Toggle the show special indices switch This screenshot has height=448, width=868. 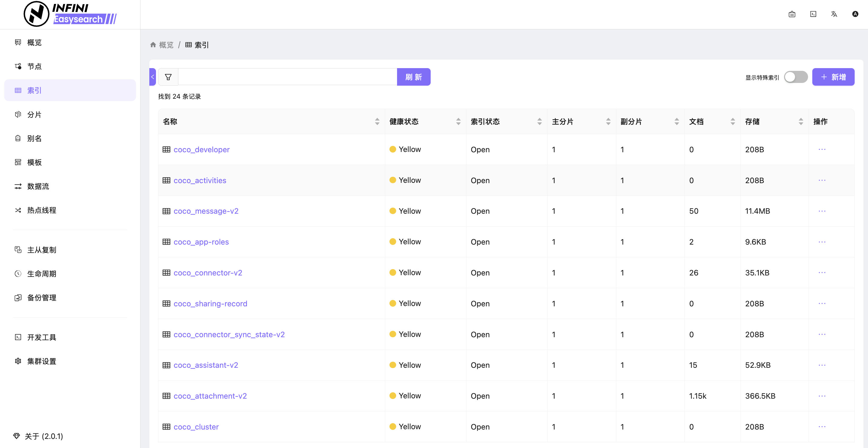796,77
